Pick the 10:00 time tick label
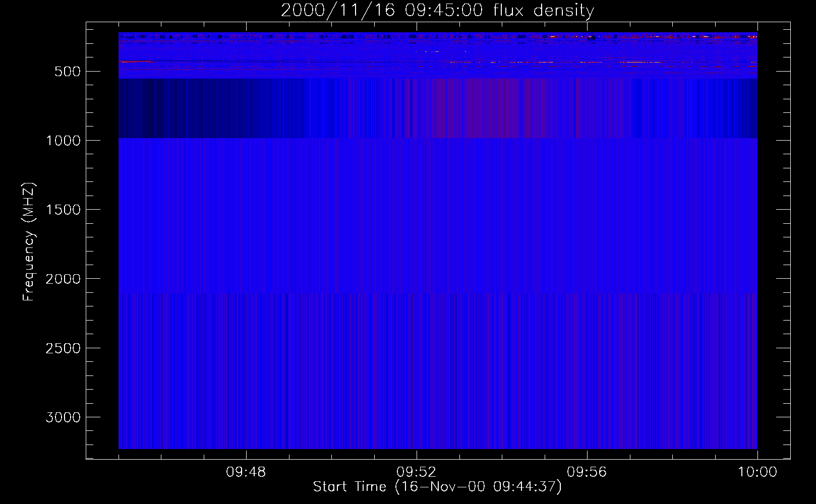The width and height of the screenshot is (816, 504). pyautogui.click(x=757, y=472)
